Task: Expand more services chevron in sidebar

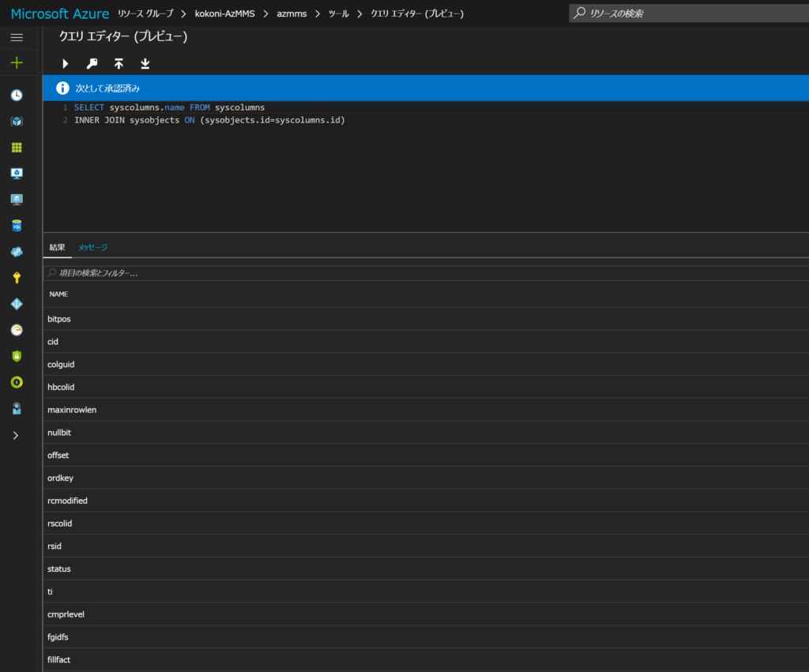Action: [x=16, y=435]
